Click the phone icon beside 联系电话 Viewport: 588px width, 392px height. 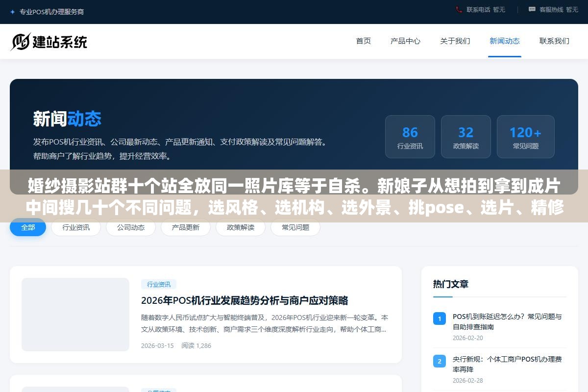click(459, 9)
